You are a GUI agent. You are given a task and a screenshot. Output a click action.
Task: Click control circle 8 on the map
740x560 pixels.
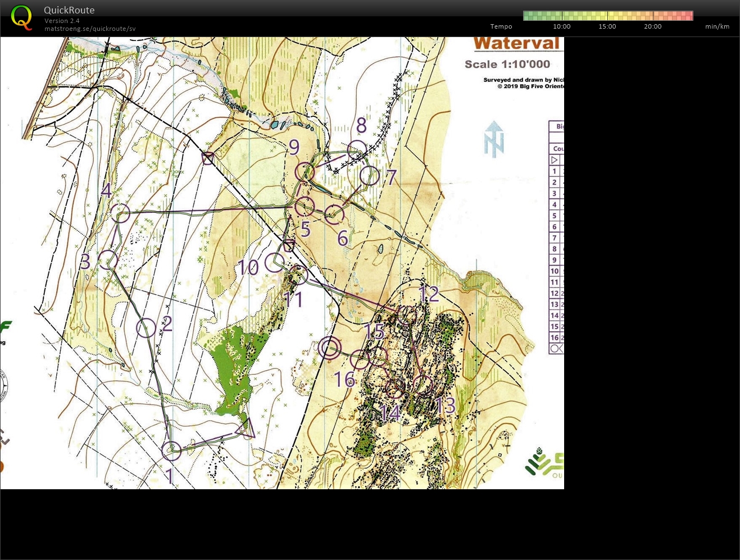click(x=357, y=150)
